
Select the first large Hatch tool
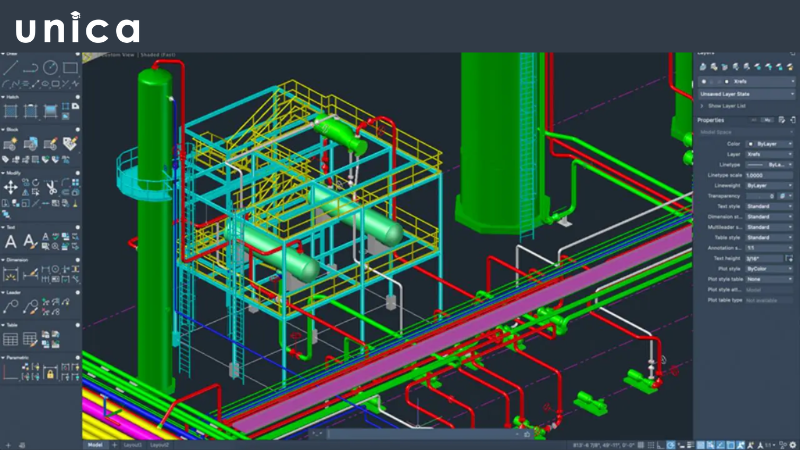(11, 111)
